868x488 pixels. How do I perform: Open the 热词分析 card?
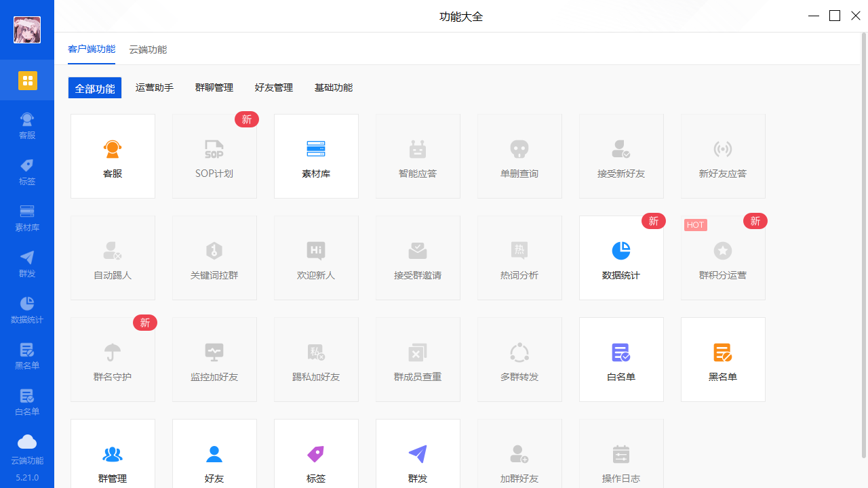pos(519,258)
